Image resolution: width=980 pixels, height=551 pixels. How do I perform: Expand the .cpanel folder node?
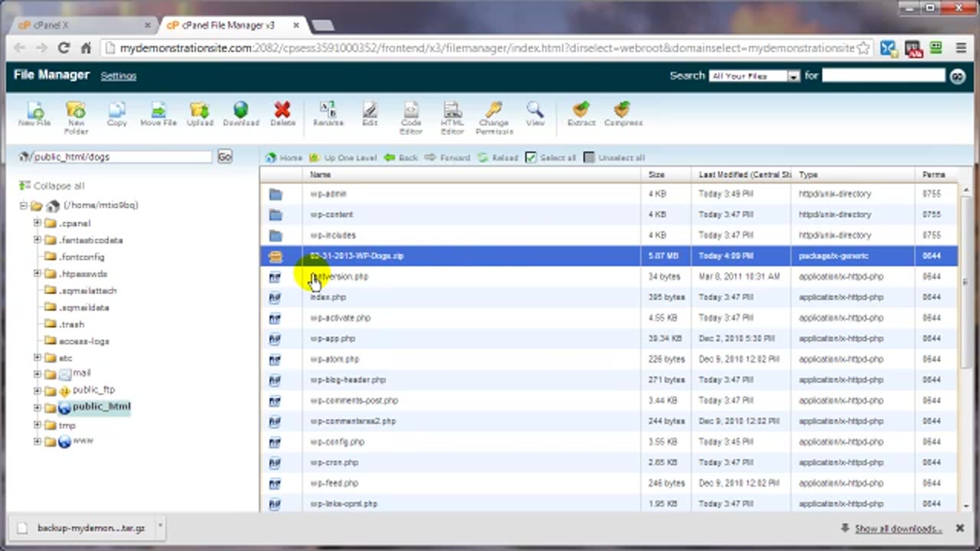pyautogui.click(x=37, y=223)
